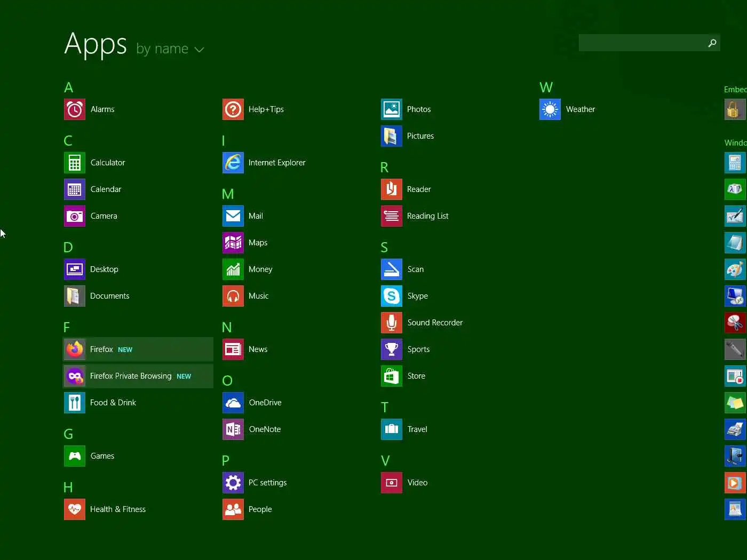Launch the Internet Explorer icon
The width and height of the screenshot is (747, 560).
click(x=233, y=163)
